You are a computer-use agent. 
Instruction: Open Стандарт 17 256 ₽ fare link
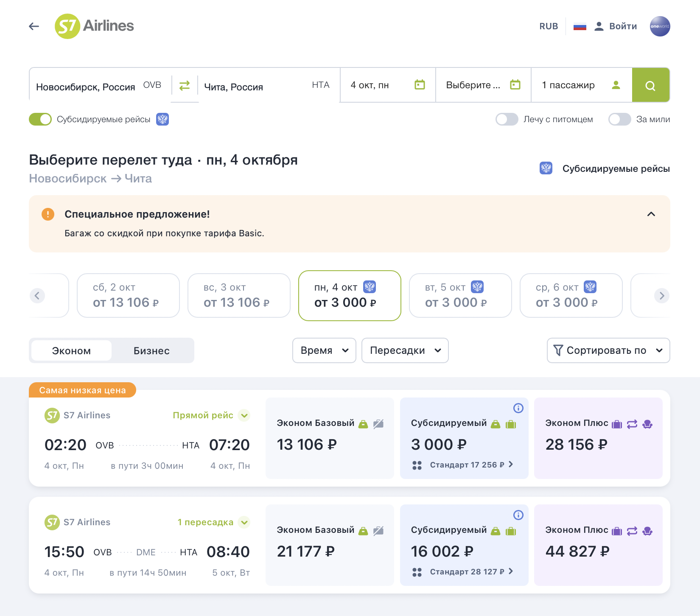pos(472,465)
